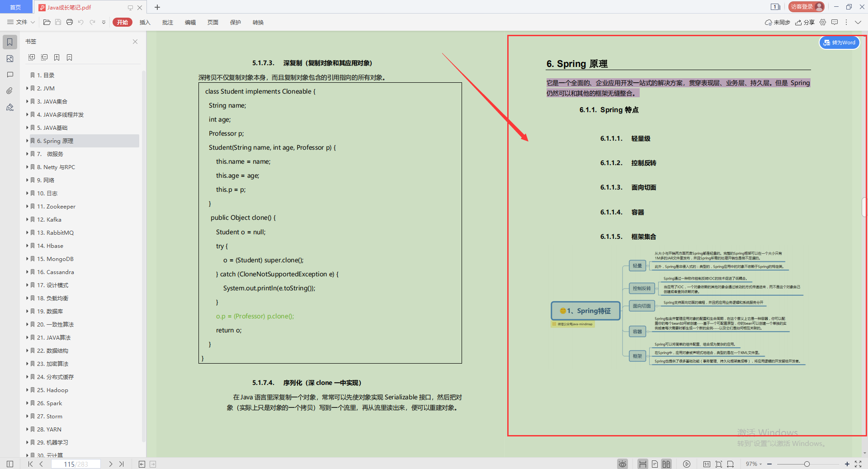Toggle the navigation pane in status bar
The width and height of the screenshot is (868, 469).
point(10,464)
